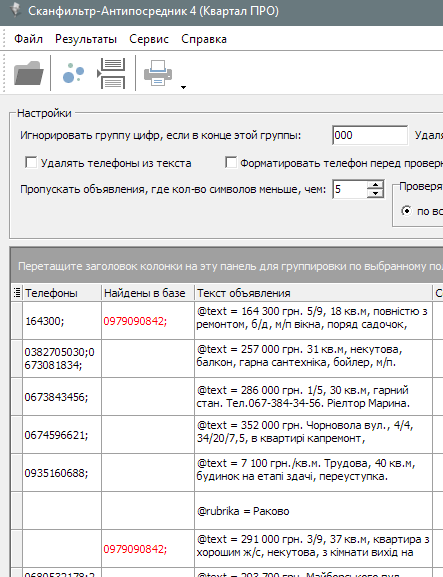The width and height of the screenshot is (443, 577).
Task: Select the 'по' radio button option
Action: [x=407, y=211]
